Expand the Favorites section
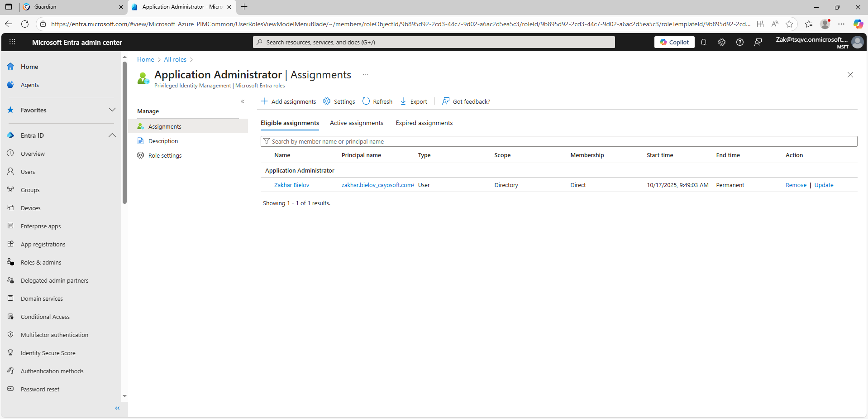 point(112,110)
